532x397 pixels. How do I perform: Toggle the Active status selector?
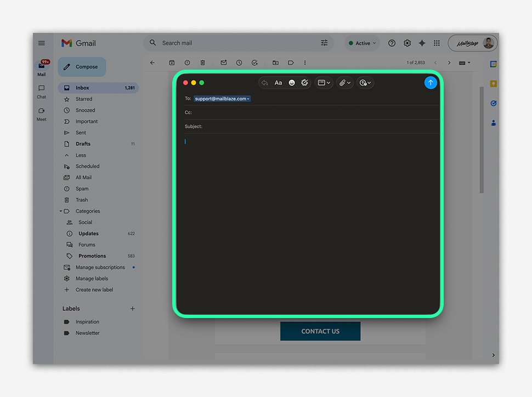362,43
